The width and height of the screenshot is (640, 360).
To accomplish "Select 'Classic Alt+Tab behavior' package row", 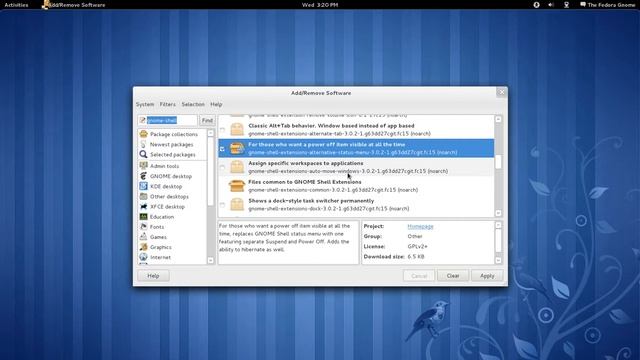I will pyautogui.click(x=356, y=129).
